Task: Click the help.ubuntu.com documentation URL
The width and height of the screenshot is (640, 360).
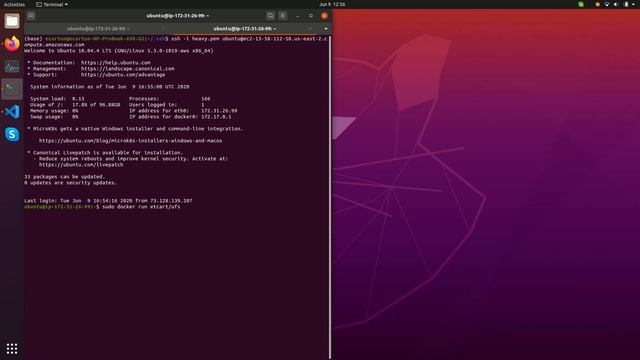Action: click(x=116, y=63)
